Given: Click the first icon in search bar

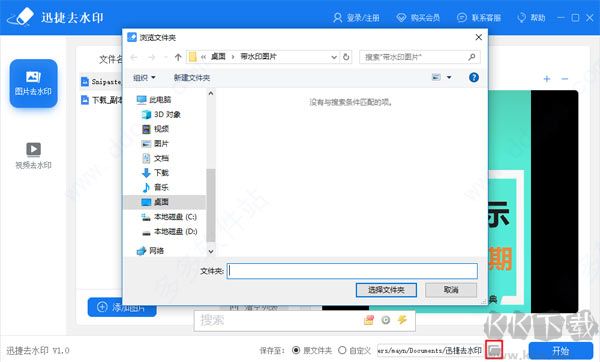Looking at the screenshot, I should 369,320.
